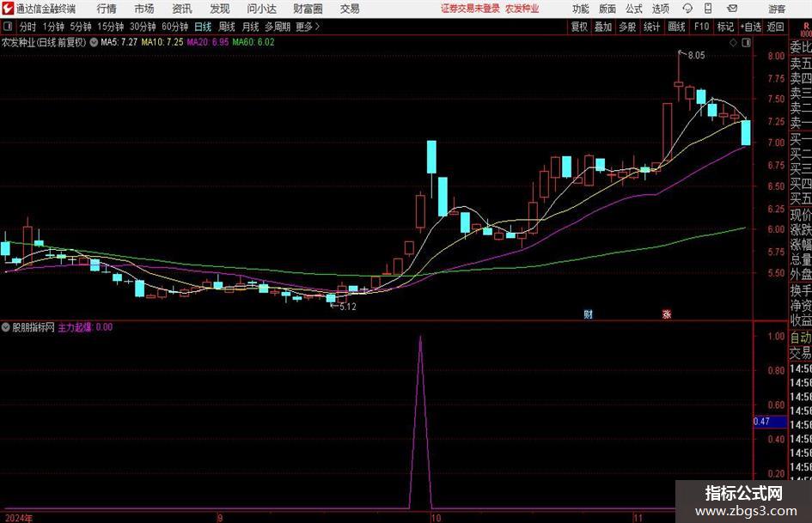812x523 pixels.
Task: Click the MA60: 6.02 indicator label
Action: pos(253,42)
